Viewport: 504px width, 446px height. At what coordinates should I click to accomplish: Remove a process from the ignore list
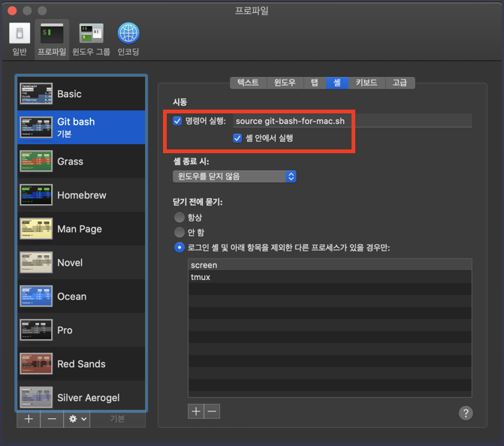[x=212, y=411]
